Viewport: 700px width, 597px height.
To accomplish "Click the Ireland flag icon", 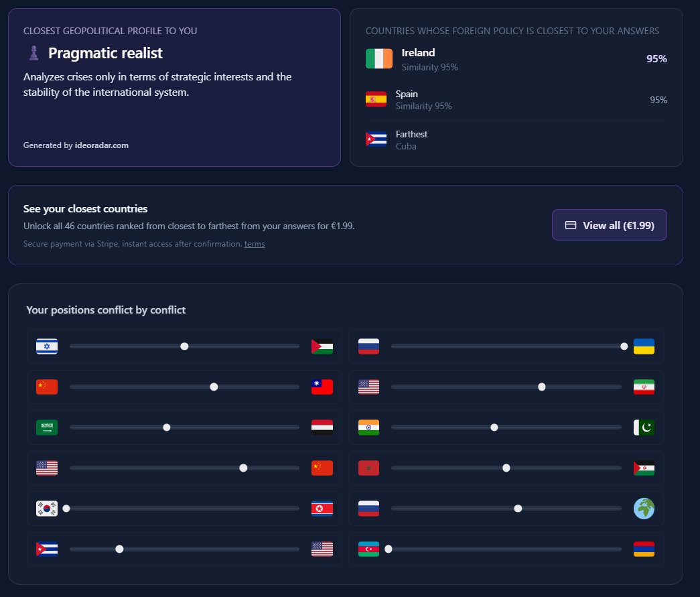I will pos(379,59).
